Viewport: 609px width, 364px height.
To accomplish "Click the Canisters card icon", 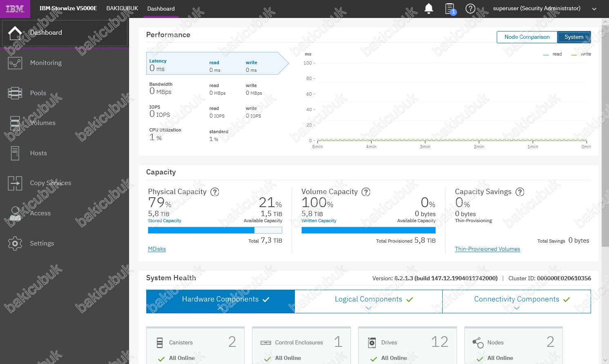I will 160,343.
